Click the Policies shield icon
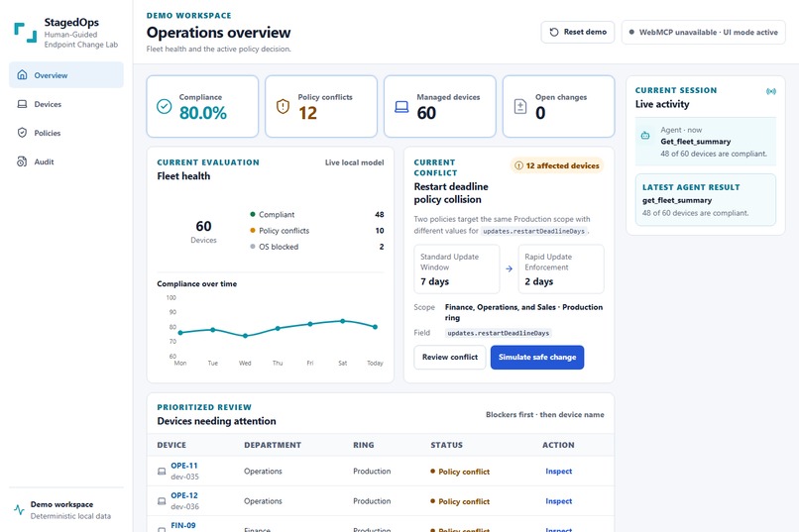Viewport: 799px width, 532px height. coord(22,133)
